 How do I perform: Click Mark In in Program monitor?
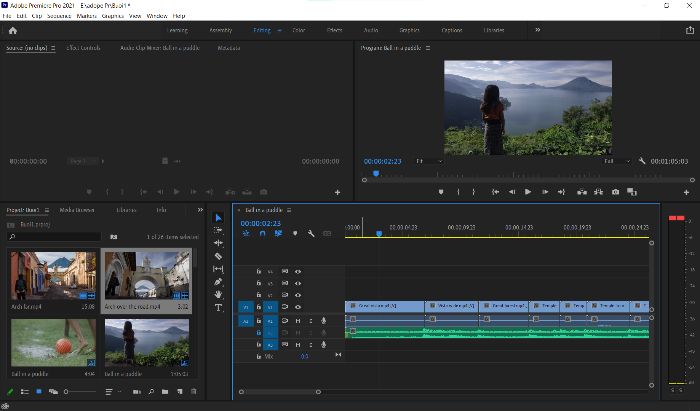click(x=458, y=192)
